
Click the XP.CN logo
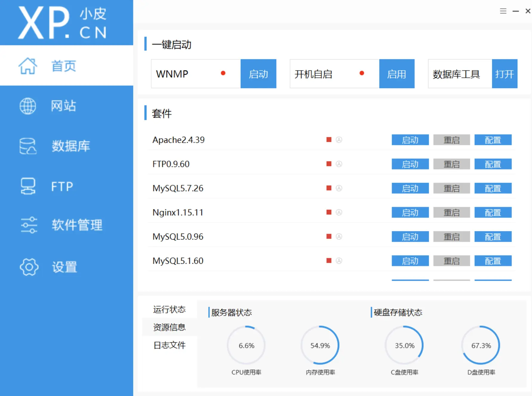point(62,23)
